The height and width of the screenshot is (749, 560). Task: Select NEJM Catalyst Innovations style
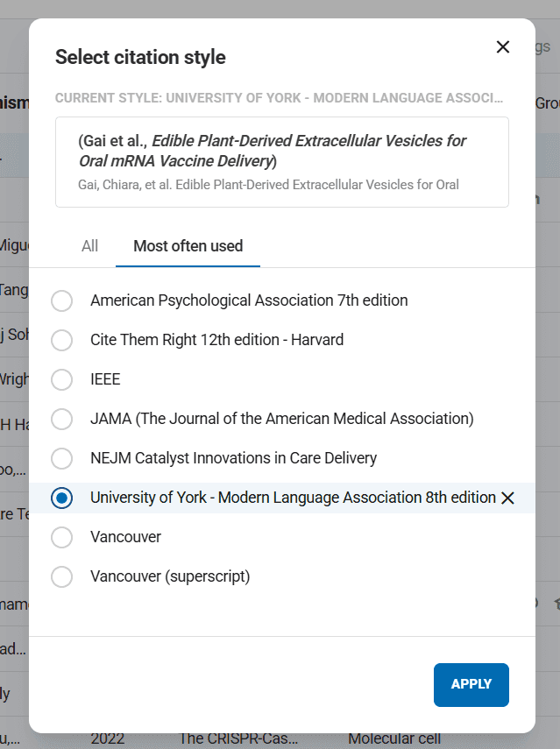point(62,458)
